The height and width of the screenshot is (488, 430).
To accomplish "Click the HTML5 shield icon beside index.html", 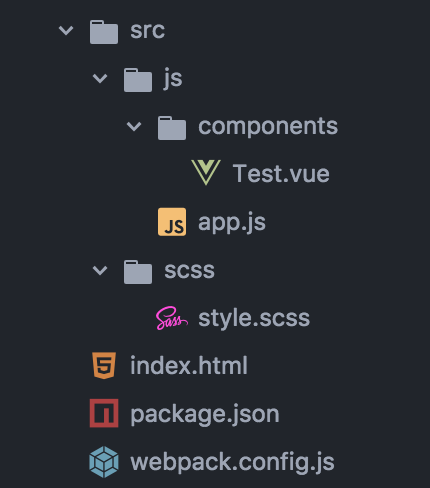I will tap(104, 366).
